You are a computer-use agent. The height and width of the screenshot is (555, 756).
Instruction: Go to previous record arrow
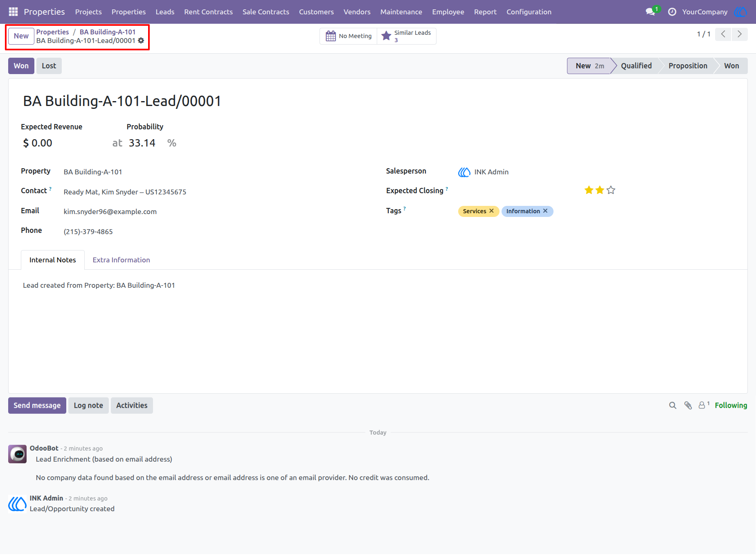point(723,34)
